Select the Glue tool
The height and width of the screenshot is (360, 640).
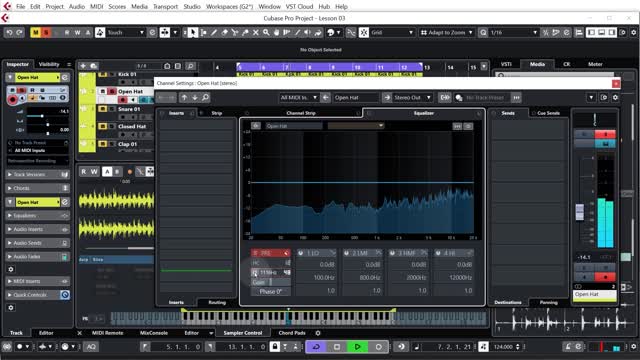coord(245,32)
